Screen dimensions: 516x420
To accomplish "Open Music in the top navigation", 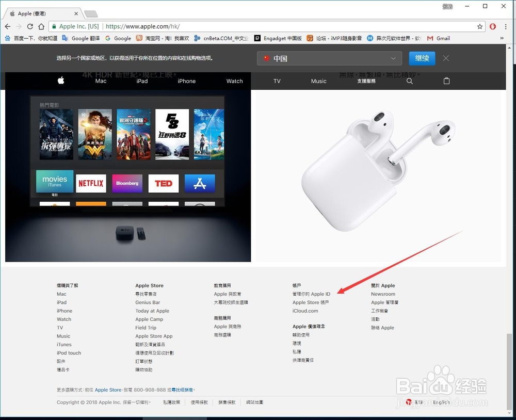I will pos(318,81).
